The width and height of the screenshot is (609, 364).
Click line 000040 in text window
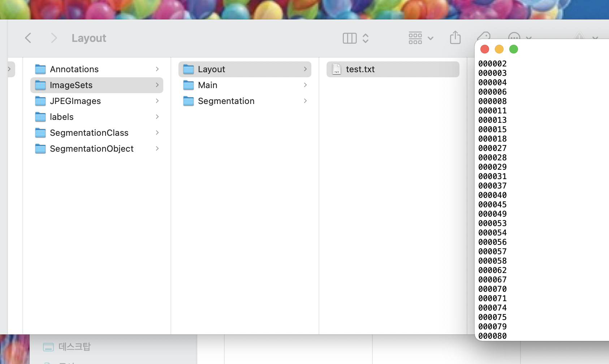[492, 195]
